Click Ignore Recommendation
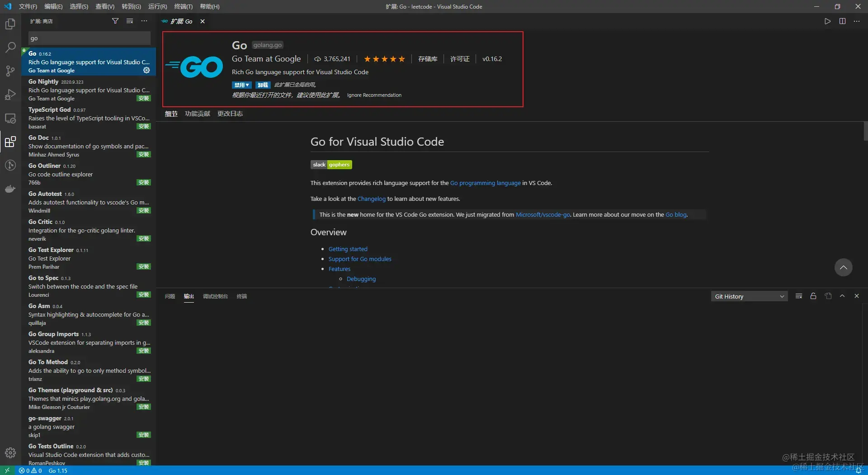868x475 pixels. pyautogui.click(x=374, y=95)
